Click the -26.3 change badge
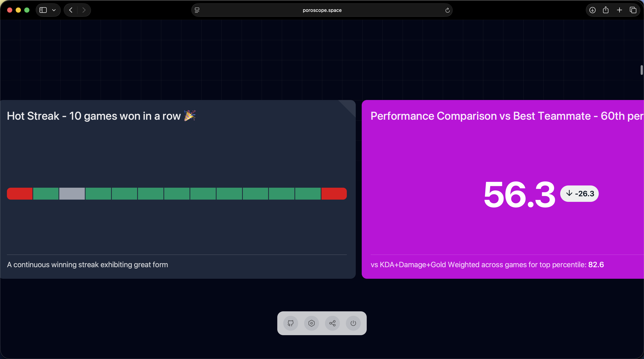 point(579,194)
